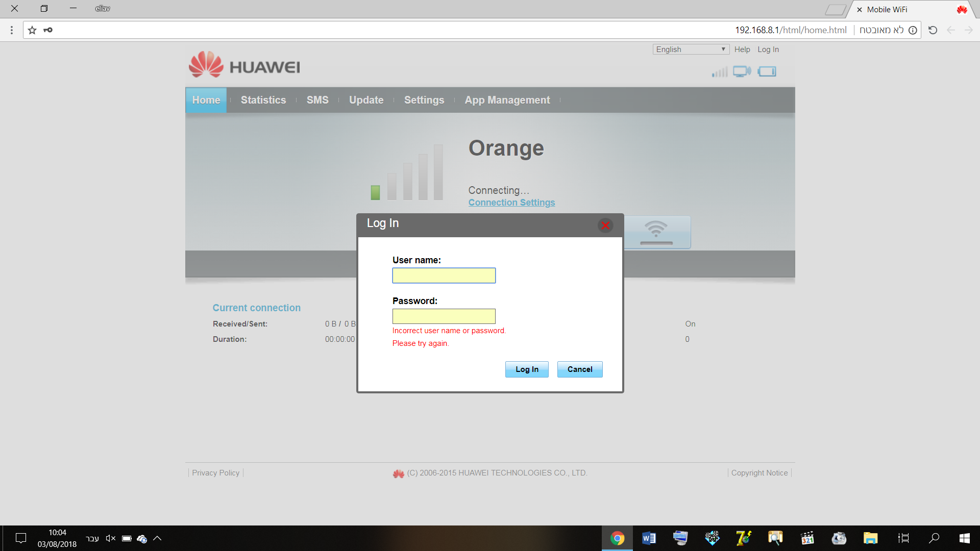Click the Connecting... status text
This screenshot has width=980, height=551.
[x=499, y=190]
